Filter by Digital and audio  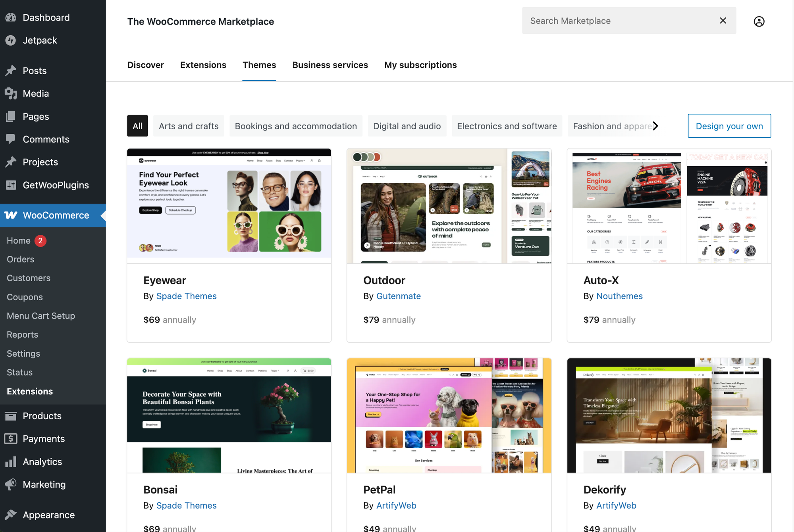[x=407, y=126]
